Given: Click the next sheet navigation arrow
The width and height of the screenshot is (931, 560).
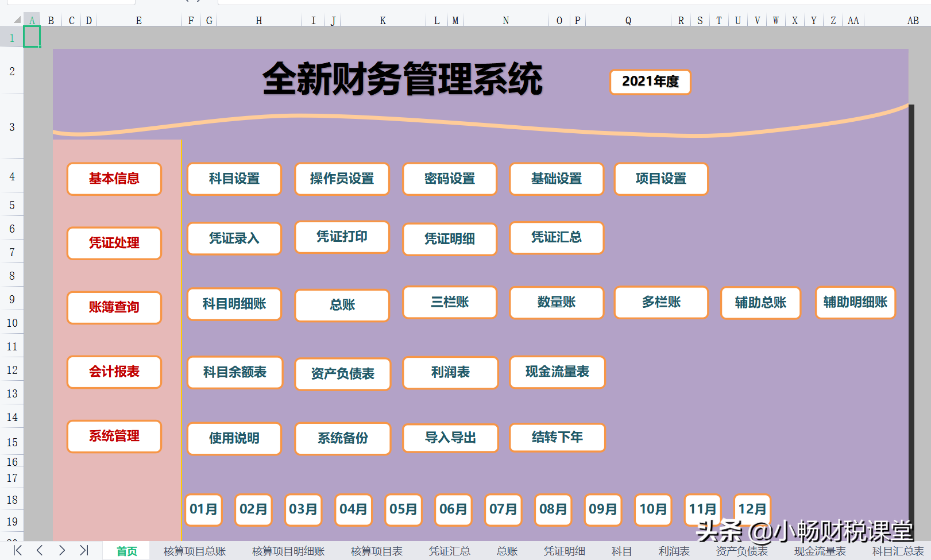Looking at the screenshot, I should [62, 550].
